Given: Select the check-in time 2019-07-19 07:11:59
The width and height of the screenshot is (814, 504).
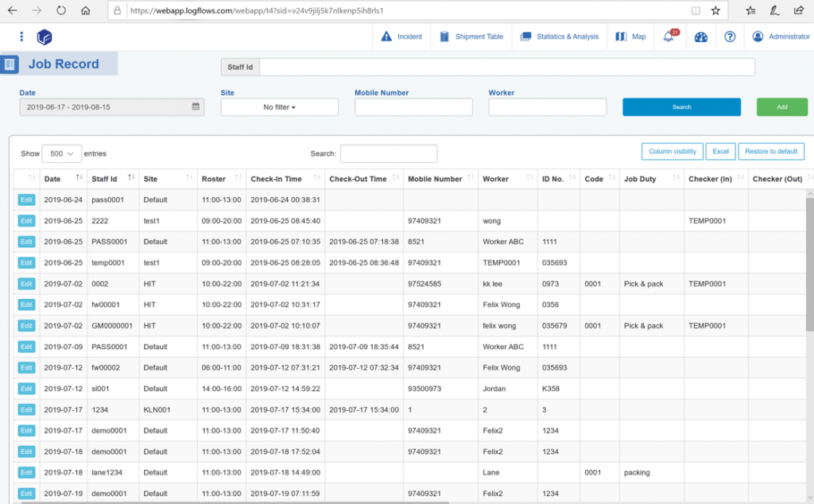Looking at the screenshot, I should (285, 494).
